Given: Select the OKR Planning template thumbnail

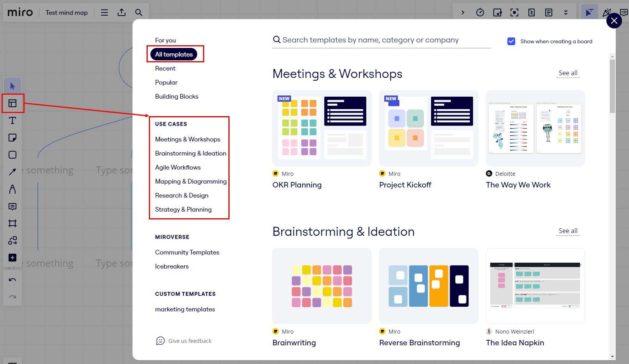Looking at the screenshot, I should [322, 128].
